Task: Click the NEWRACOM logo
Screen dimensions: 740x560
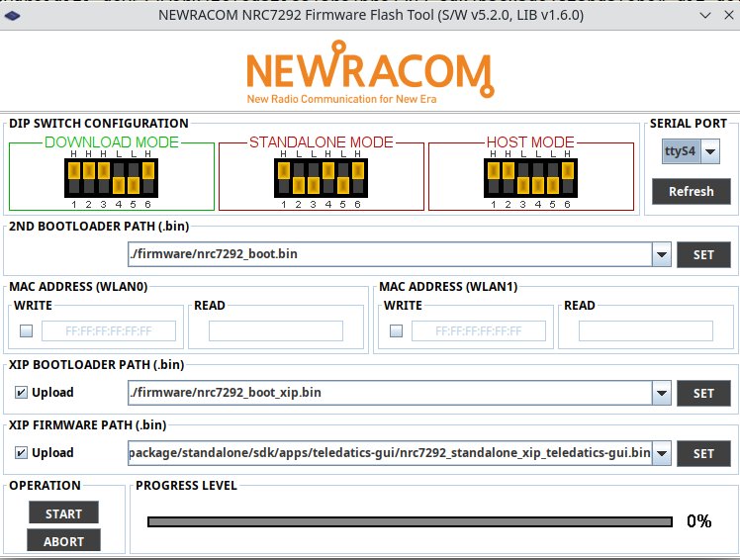Action: [x=370, y=72]
